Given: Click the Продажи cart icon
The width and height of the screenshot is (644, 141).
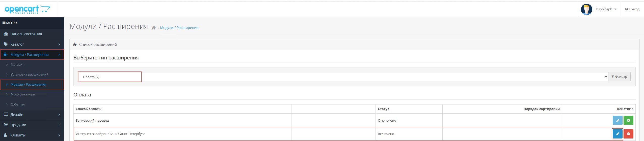Looking at the screenshot, I should coord(6,125).
